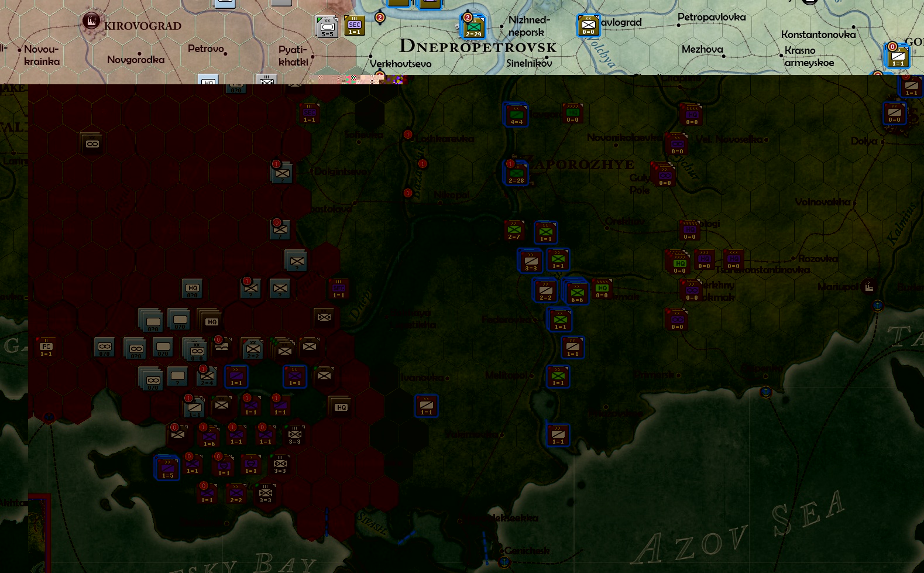Image resolution: width=924 pixels, height=573 pixels.
Task: Click the Kirovograd city factory icon
Action: pyautogui.click(x=91, y=22)
